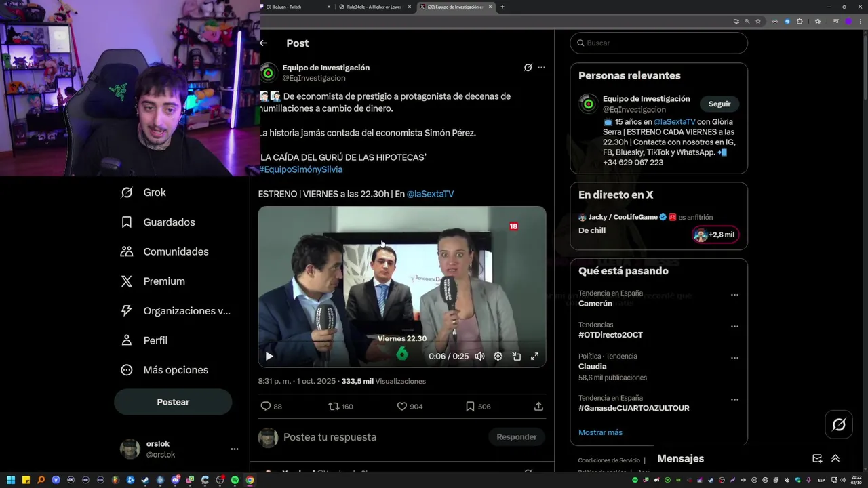This screenshot has height=488, width=868.
Task: Click the Responder button
Action: pyautogui.click(x=517, y=437)
